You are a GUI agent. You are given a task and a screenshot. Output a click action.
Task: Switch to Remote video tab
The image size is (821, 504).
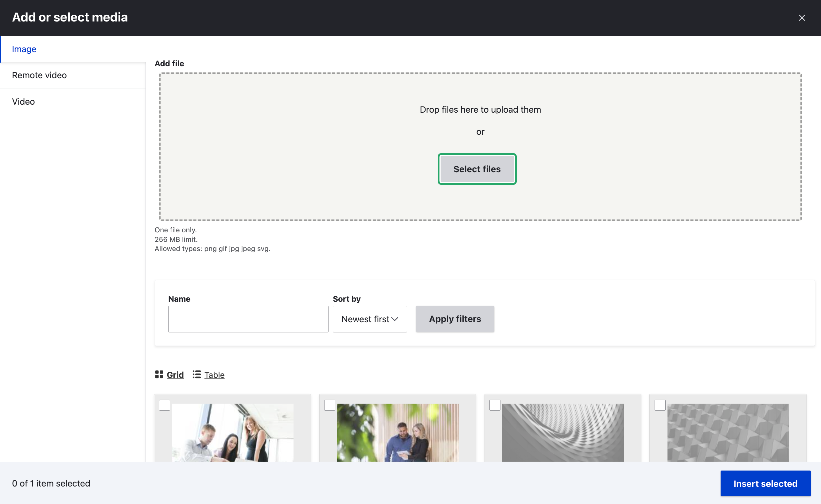point(39,75)
